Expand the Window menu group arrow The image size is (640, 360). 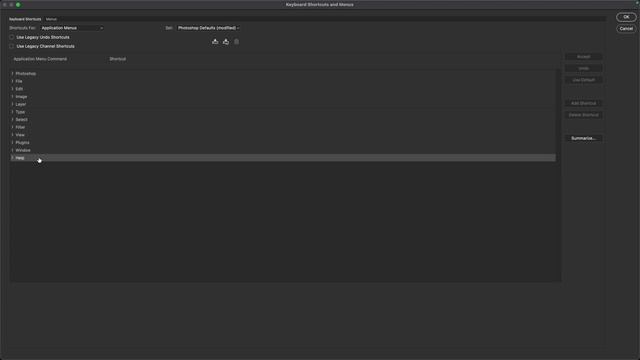[x=12, y=150]
